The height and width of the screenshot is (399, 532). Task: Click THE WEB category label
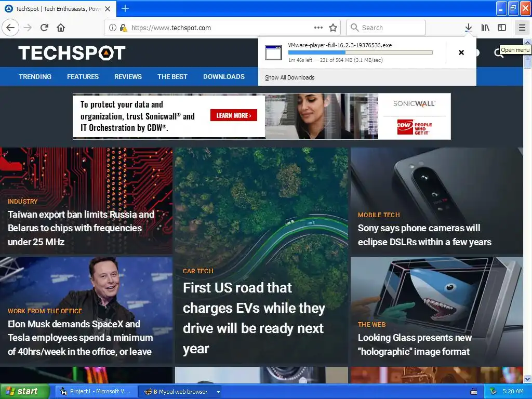pyautogui.click(x=372, y=324)
